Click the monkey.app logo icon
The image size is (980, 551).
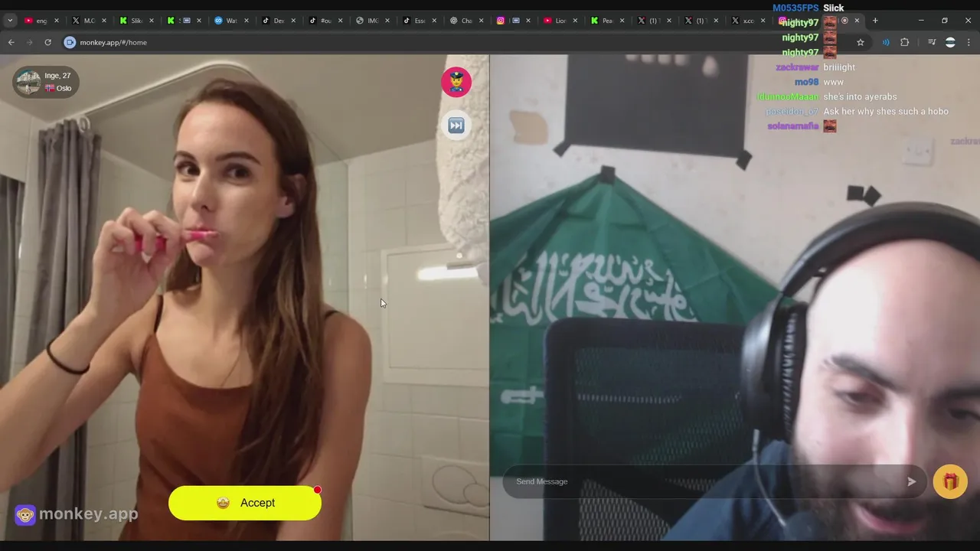click(25, 514)
